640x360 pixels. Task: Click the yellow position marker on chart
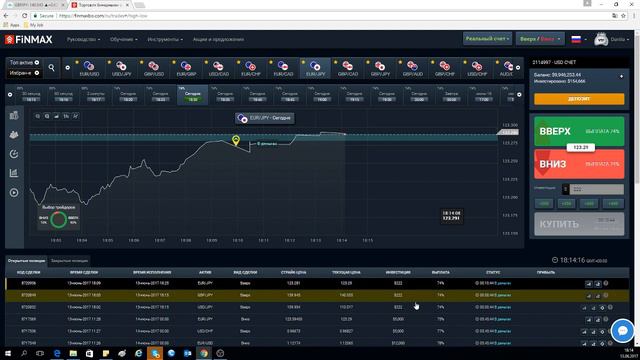236,140
